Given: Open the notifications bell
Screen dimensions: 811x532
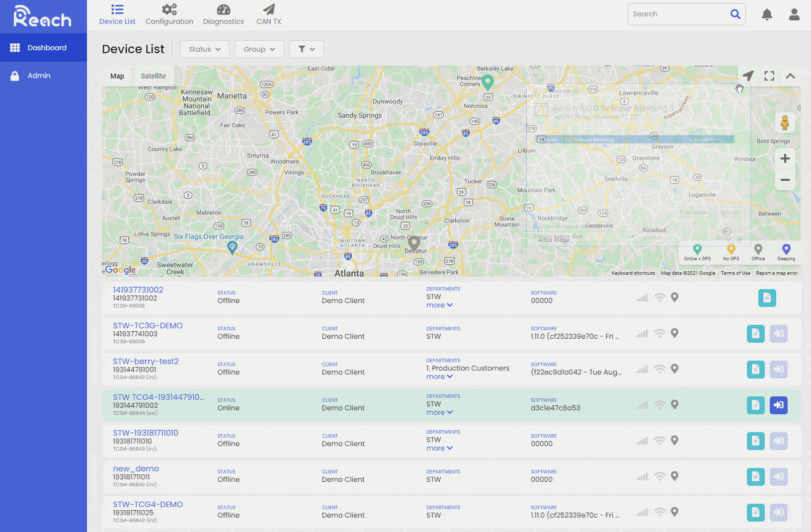Looking at the screenshot, I should point(767,14).
